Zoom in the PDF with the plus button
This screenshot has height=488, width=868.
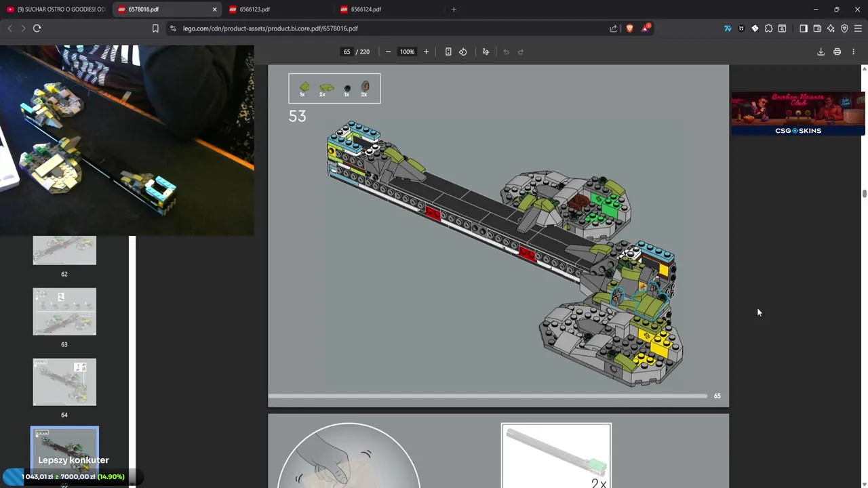(x=426, y=52)
